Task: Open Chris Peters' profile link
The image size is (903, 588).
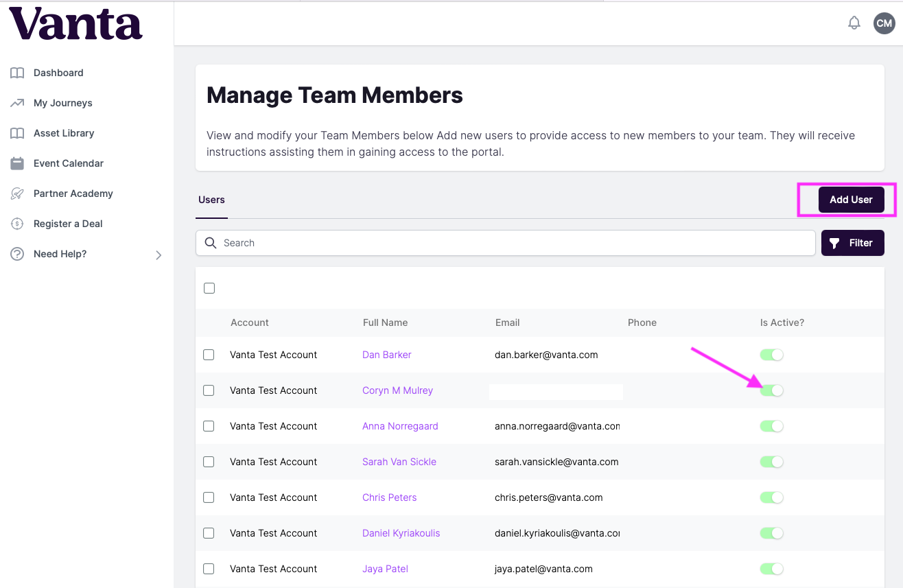Action: (x=390, y=497)
